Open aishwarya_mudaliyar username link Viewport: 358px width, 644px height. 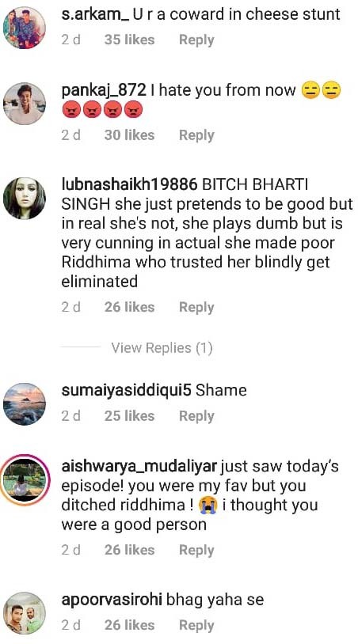click(139, 468)
